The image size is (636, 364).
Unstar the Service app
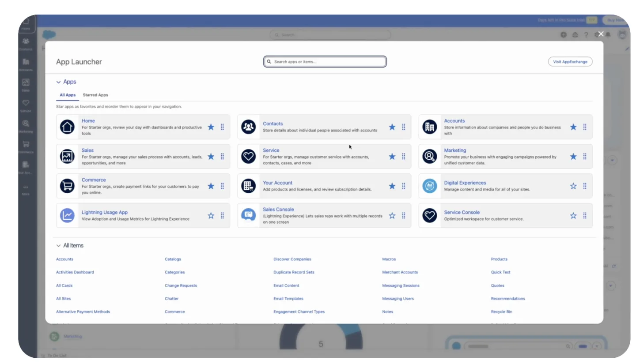coord(392,156)
